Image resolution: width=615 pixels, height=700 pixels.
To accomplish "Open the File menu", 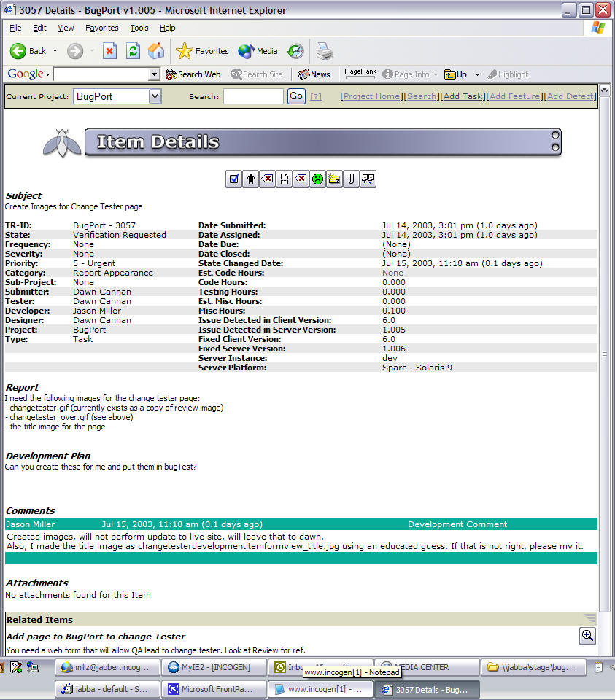I will click(15, 28).
